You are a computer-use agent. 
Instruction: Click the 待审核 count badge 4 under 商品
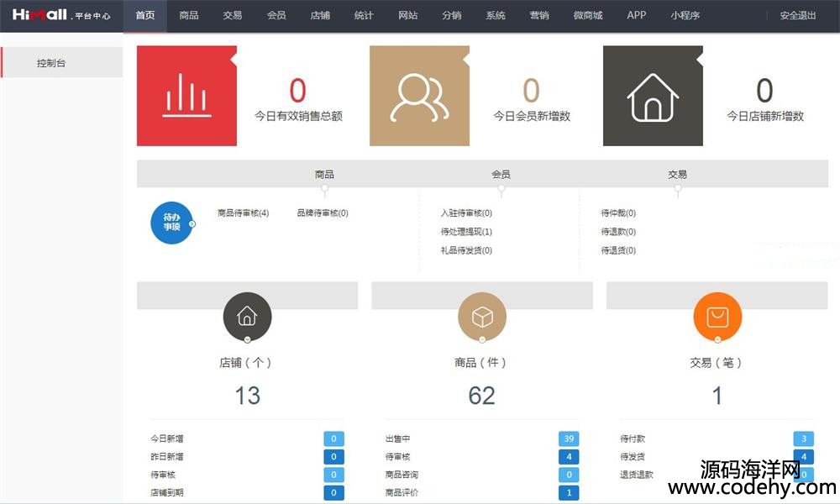pyautogui.click(x=569, y=457)
